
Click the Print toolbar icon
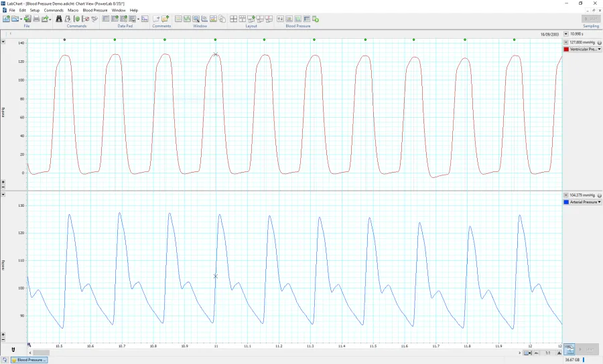[x=37, y=19]
